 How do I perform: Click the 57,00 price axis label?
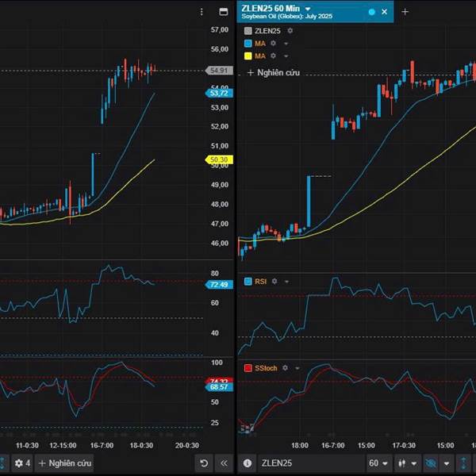(x=220, y=29)
